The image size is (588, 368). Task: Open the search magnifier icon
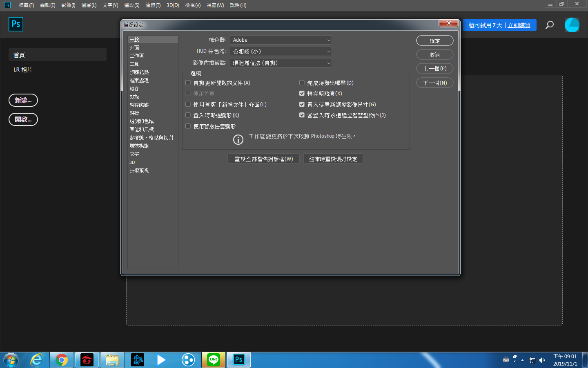coord(550,25)
